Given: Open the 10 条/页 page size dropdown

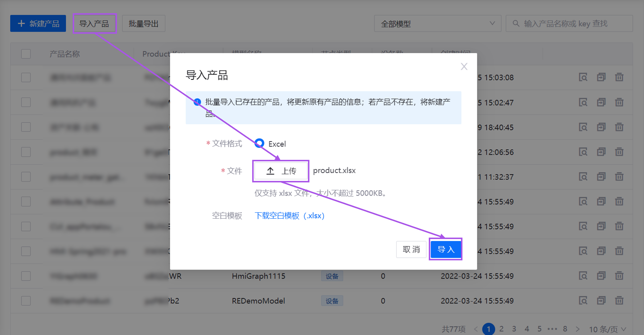Looking at the screenshot, I should 608,329.
